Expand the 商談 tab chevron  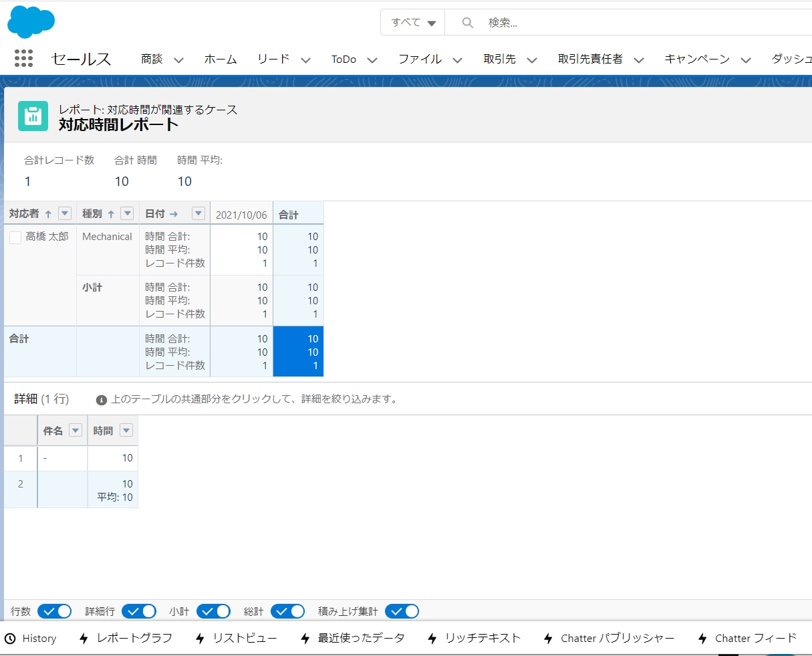[x=179, y=60]
